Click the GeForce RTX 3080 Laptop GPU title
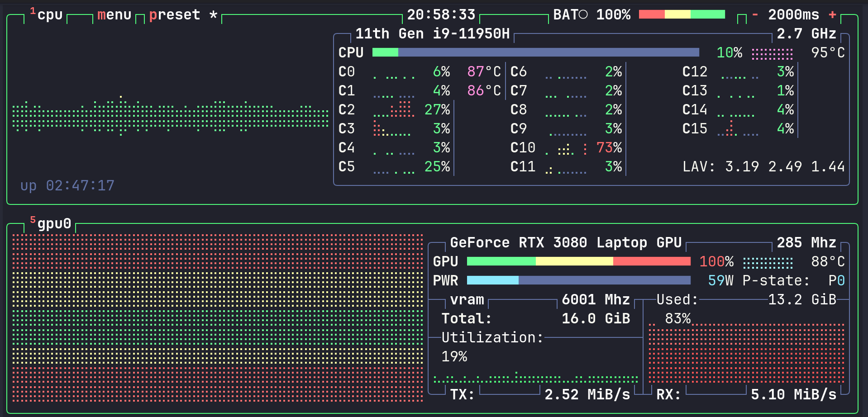This screenshot has width=868, height=417. click(566, 243)
